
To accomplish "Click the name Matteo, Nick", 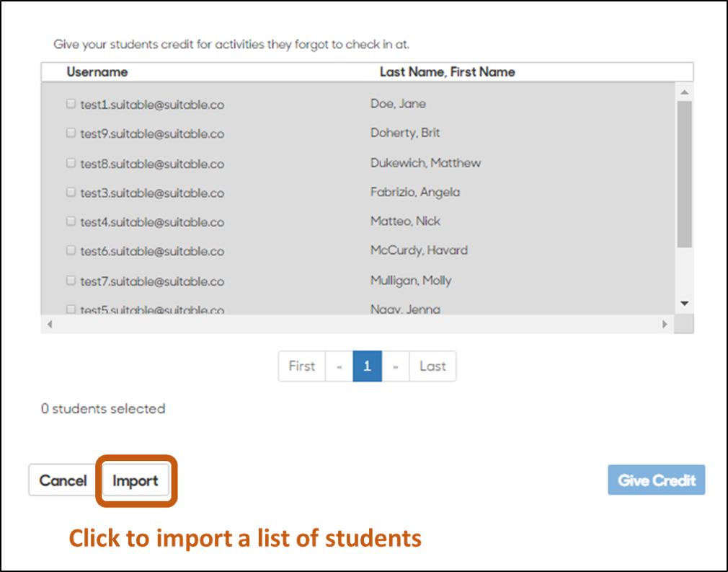I will click(405, 221).
